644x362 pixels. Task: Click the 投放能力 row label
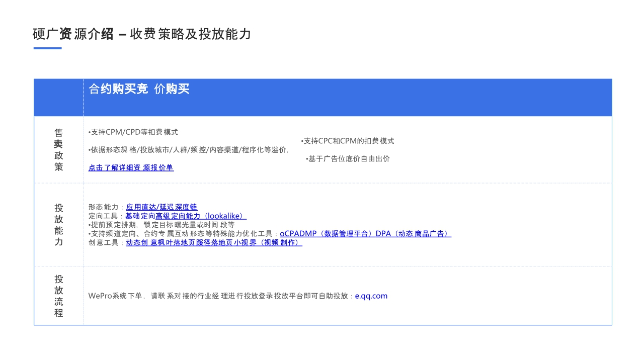coord(58,224)
